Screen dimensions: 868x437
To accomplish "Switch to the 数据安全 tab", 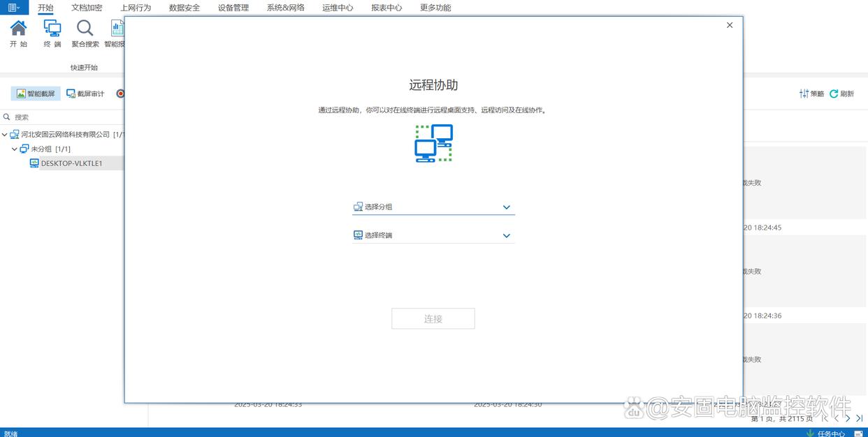I will pyautogui.click(x=185, y=8).
